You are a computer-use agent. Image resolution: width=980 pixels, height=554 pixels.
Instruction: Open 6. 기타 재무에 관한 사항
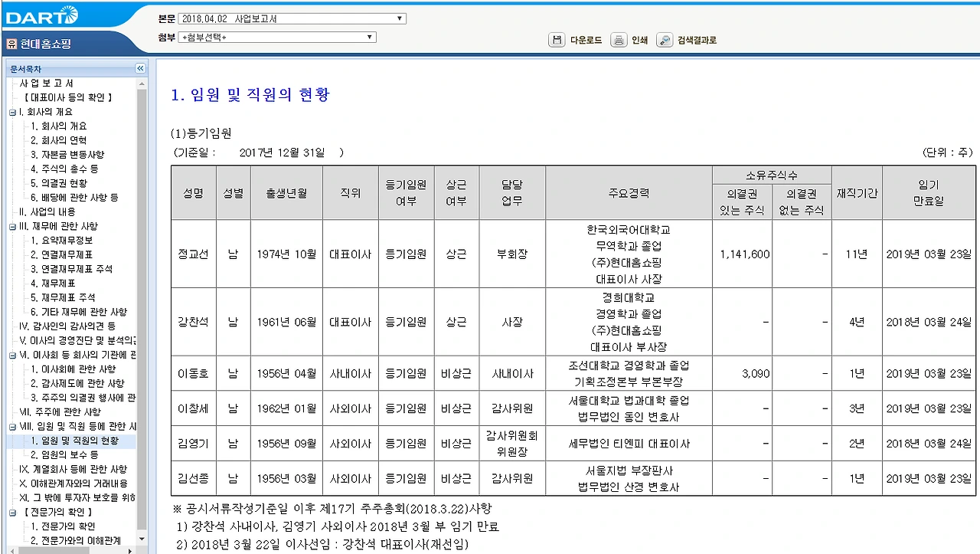click(x=79, y=312)
